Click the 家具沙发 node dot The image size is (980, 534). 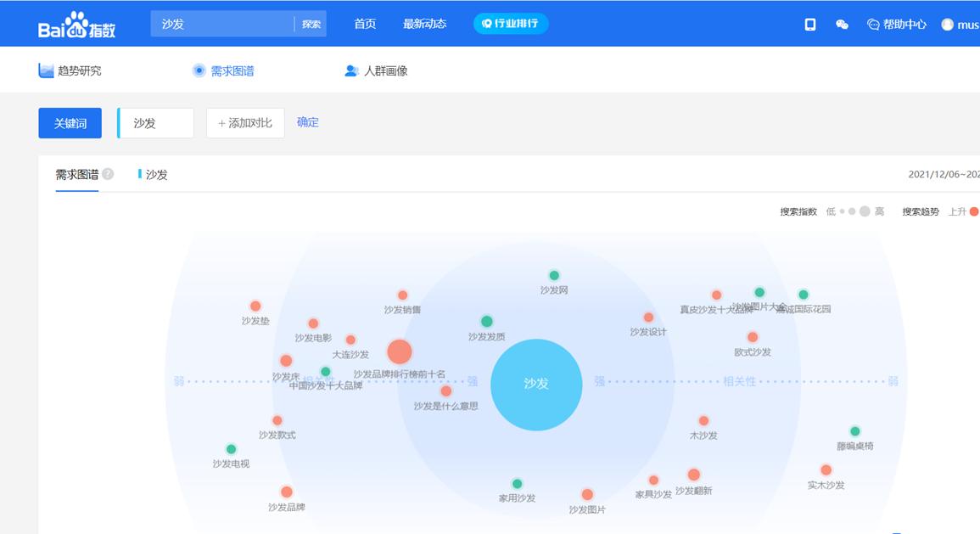[x=653, y=480]
